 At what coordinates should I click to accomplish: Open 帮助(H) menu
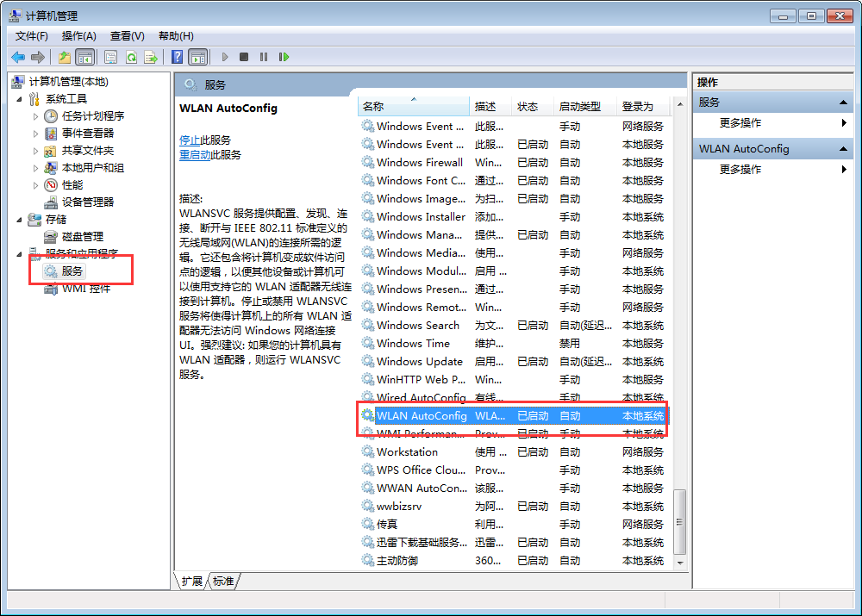[176, 36]
